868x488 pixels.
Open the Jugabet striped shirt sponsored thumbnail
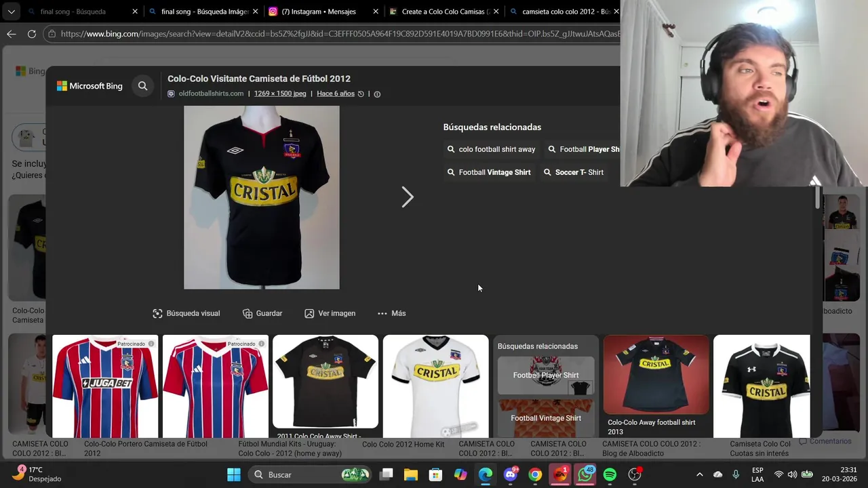point(105,386)
